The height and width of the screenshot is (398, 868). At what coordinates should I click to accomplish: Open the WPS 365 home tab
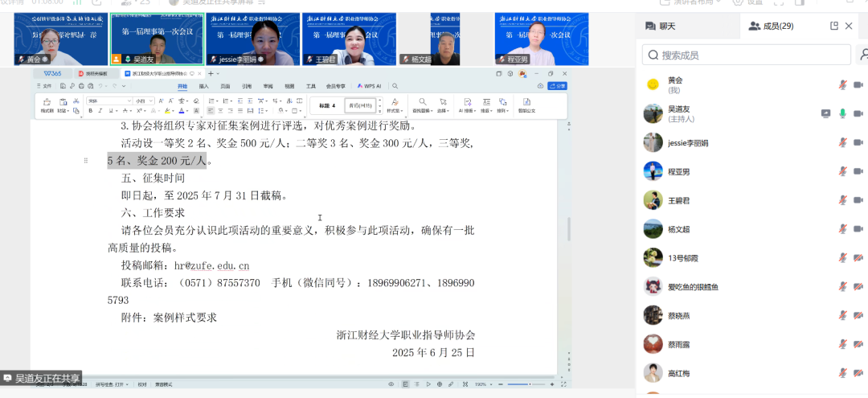(53, 74)
